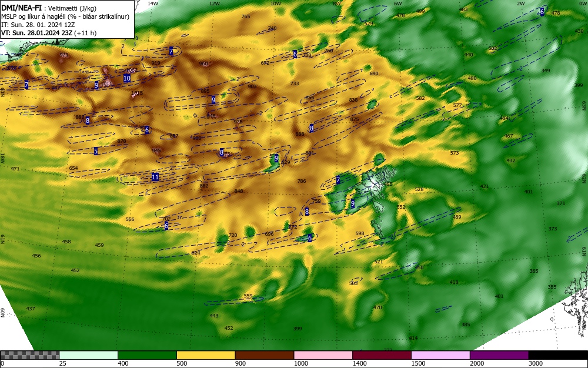
Task: Click the blue boxed hail label '5'
Action: coord(96,151)
